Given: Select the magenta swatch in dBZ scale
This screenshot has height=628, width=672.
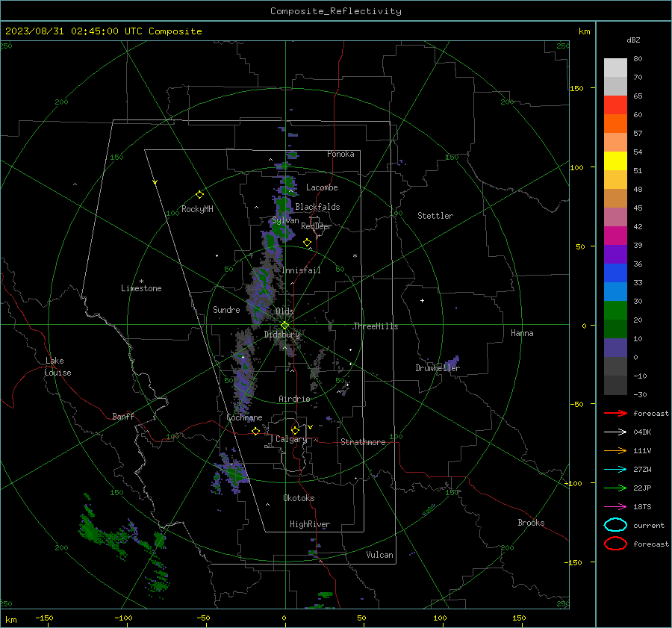Looking at the screenshot, I should (615, 235).
